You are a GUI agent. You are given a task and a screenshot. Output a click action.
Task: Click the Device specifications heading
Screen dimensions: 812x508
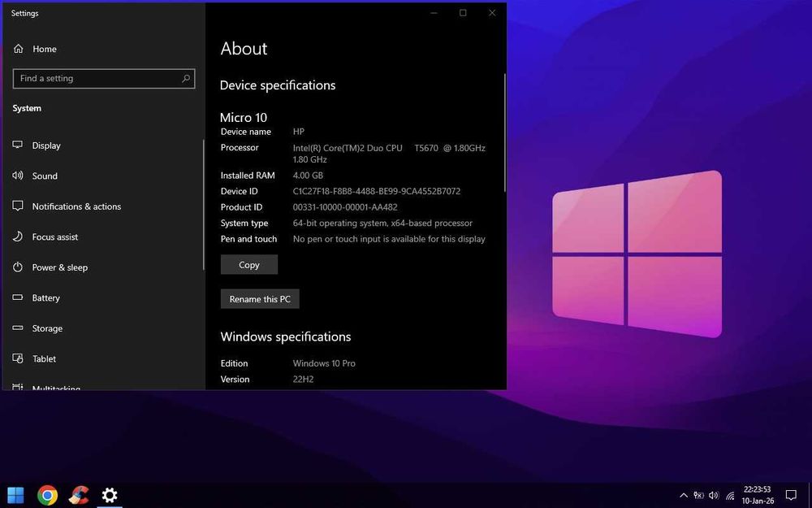278,85
